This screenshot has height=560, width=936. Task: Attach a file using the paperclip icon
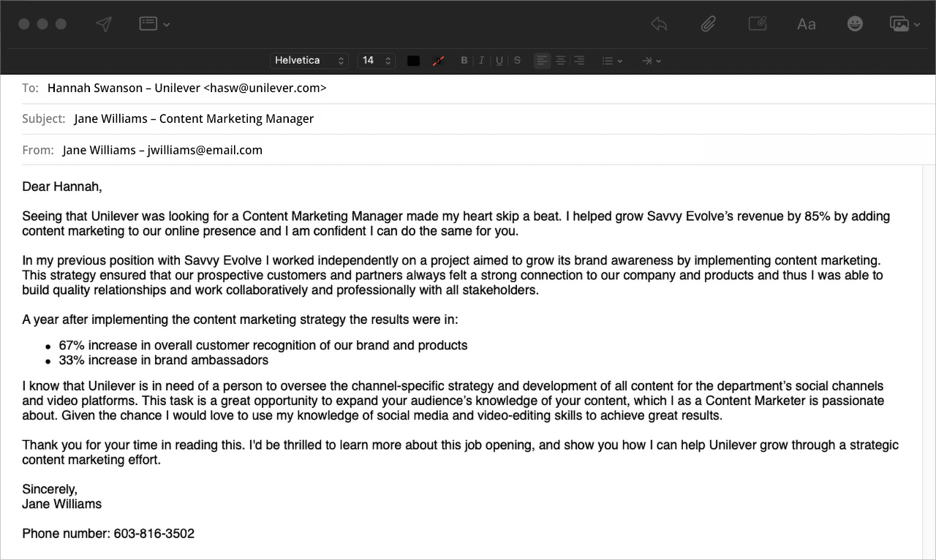coord(708,24)
